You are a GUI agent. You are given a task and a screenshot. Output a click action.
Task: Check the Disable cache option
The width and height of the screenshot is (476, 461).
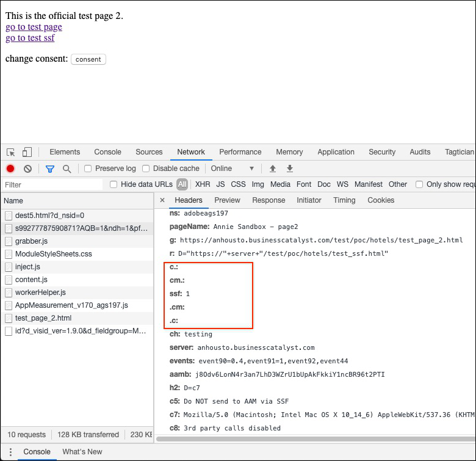[146, 169]
